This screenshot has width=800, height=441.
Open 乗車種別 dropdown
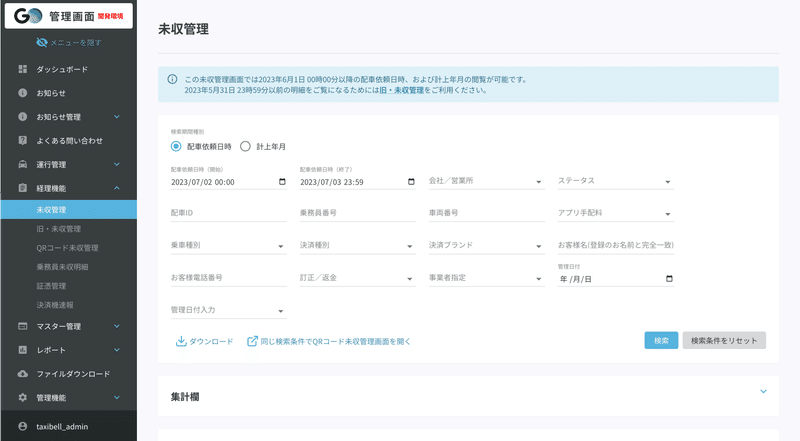229,245
